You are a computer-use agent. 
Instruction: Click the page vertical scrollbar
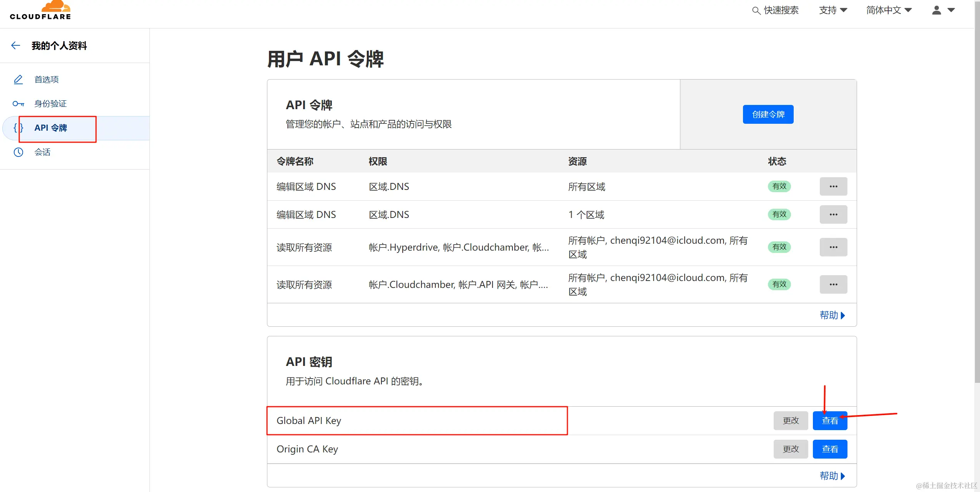point(977,192)
